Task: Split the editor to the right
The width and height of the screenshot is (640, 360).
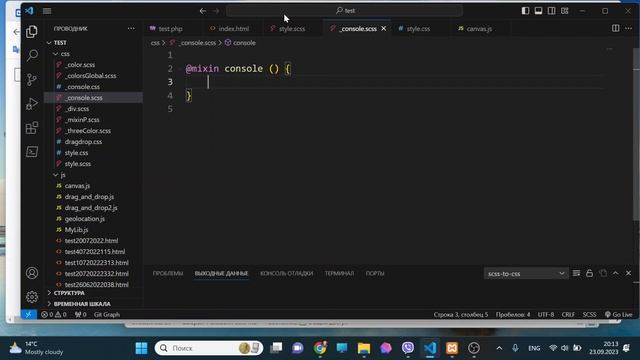Action: [616, 28]
